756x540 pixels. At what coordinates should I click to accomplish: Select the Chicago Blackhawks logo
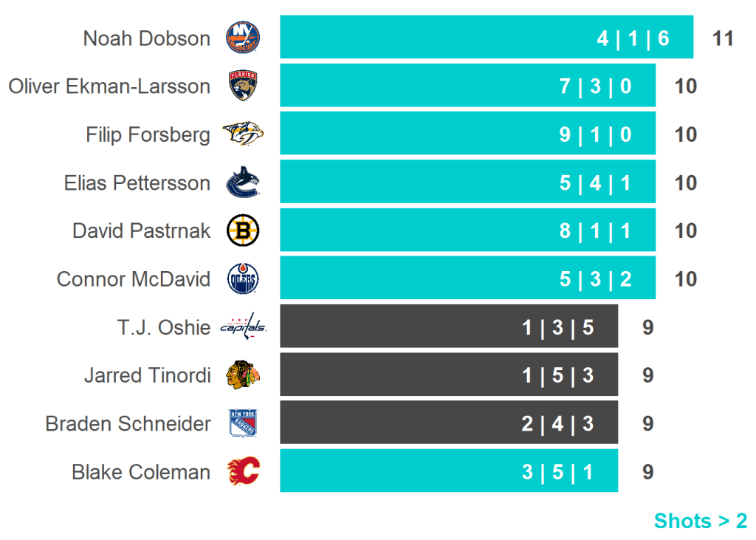(243, 375)
